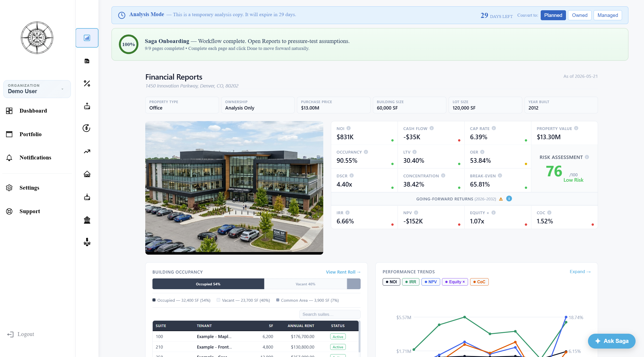
Task: Click the Concentration info icon
Action: click(x=443, y=175)
